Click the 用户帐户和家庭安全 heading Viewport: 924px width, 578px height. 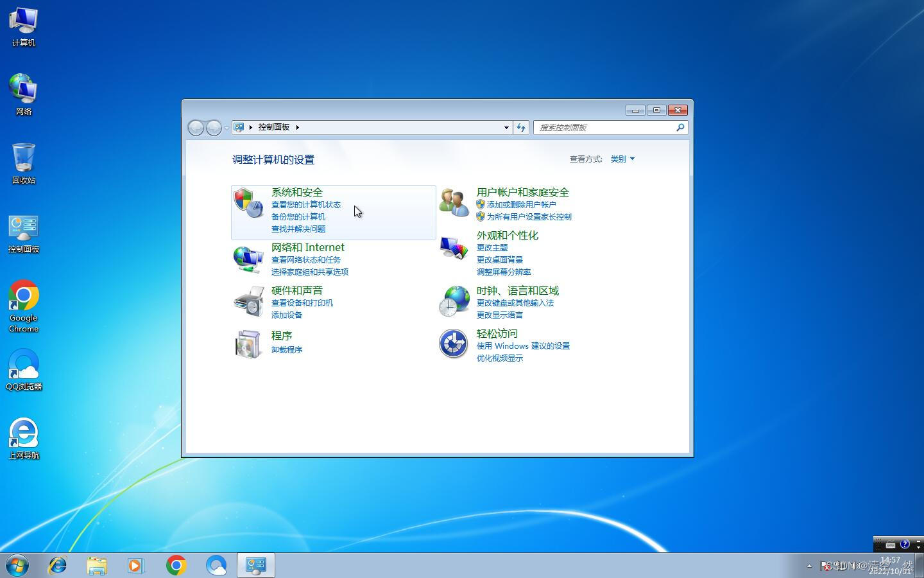click(x=523, y=192)
